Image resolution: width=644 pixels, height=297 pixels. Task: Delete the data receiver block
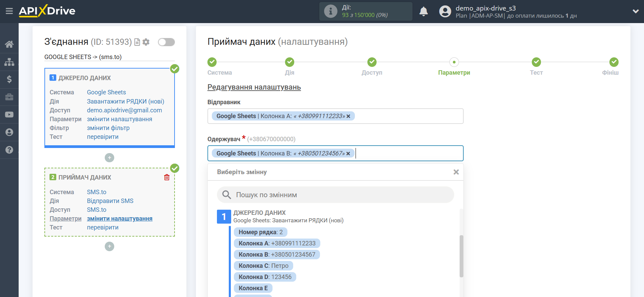(x=167, y=177)
